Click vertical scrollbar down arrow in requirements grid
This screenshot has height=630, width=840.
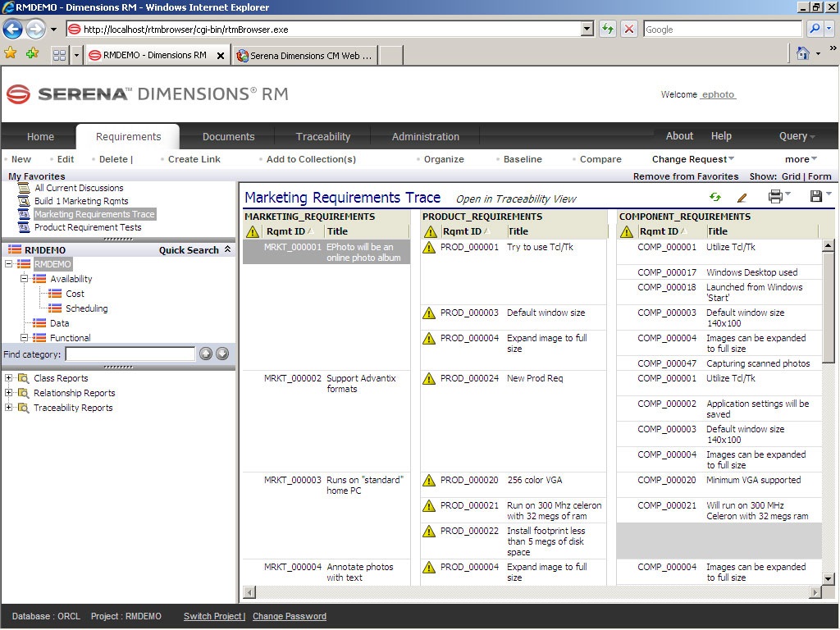pos(829,578)
